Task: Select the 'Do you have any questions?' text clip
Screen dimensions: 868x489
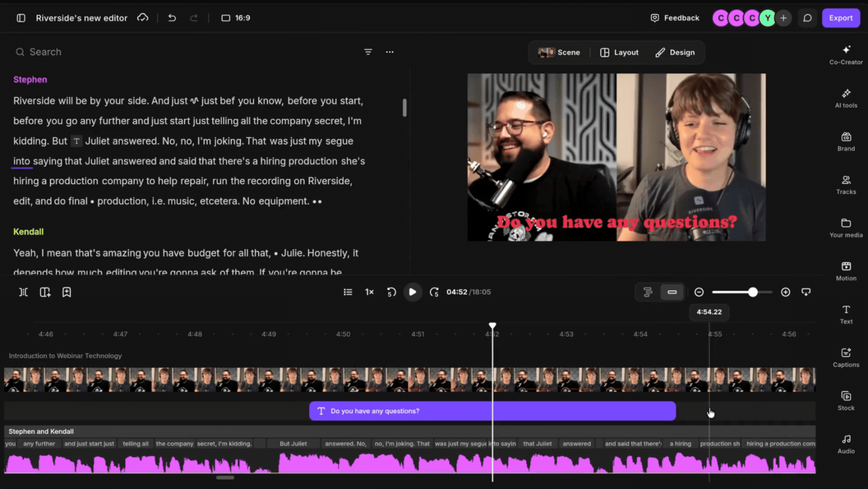Action: 492,411
